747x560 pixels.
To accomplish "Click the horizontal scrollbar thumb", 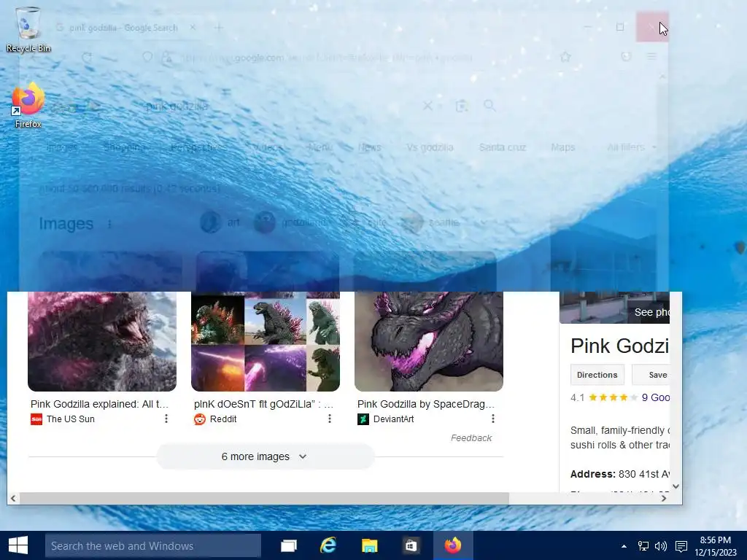I will pos(264,498).
